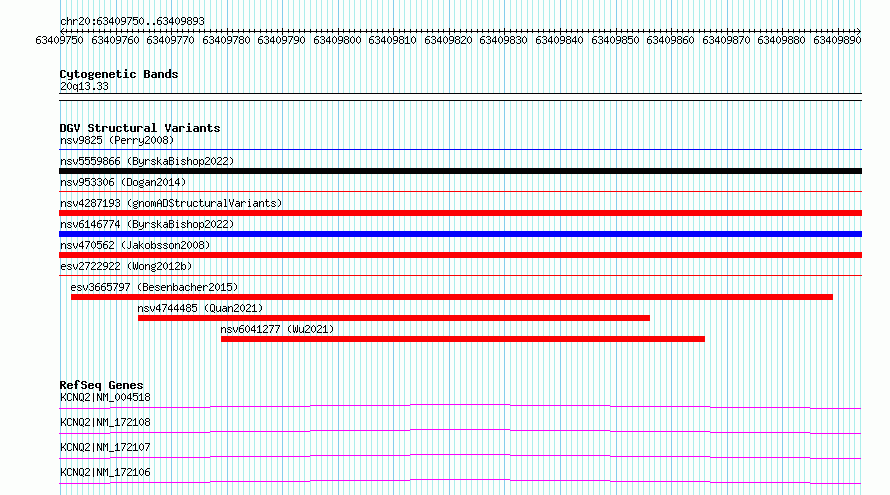The image size is (890, 495).
Task: Open variant nsv953306 (Dogan2014)
Action: click(x=123, y=182)
